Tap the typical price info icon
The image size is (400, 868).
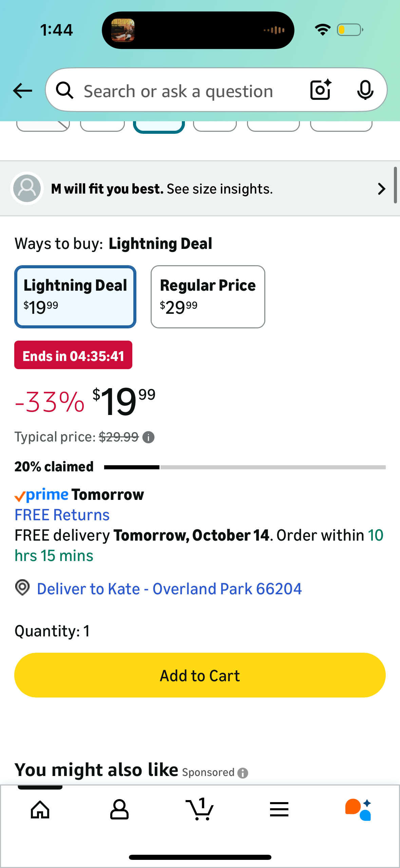coord(149,437)
